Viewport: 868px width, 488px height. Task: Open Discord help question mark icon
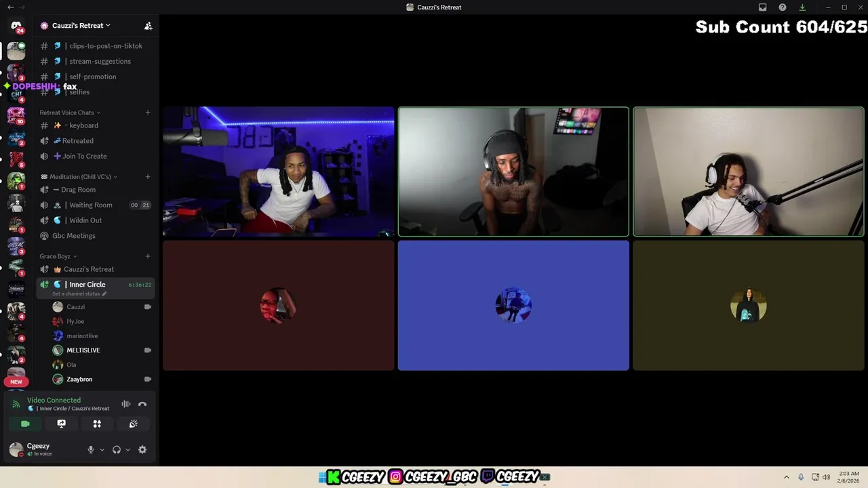[x=783, y=7]
